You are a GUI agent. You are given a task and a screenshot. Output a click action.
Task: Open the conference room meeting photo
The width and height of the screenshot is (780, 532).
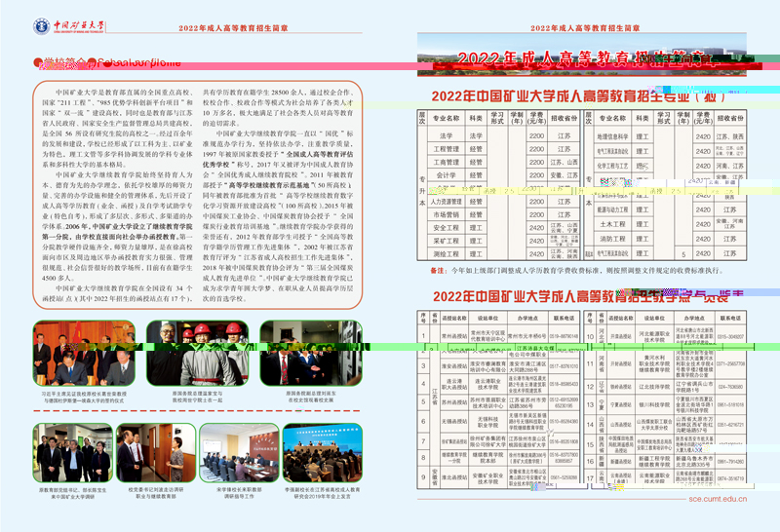coord(239,453)
